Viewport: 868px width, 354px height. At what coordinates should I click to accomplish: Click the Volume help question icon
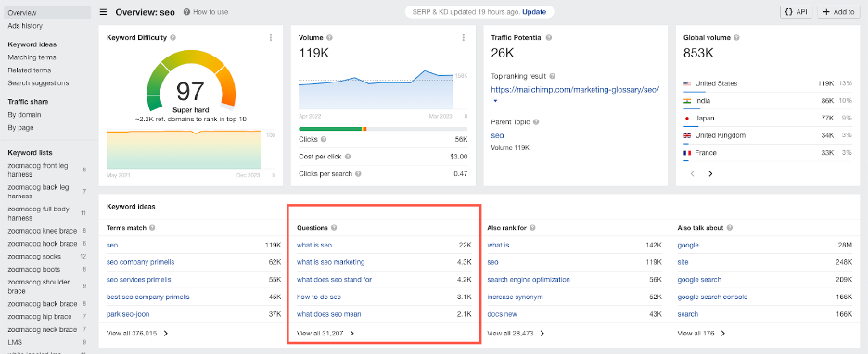pyautogui.click(x=329, y=38)
